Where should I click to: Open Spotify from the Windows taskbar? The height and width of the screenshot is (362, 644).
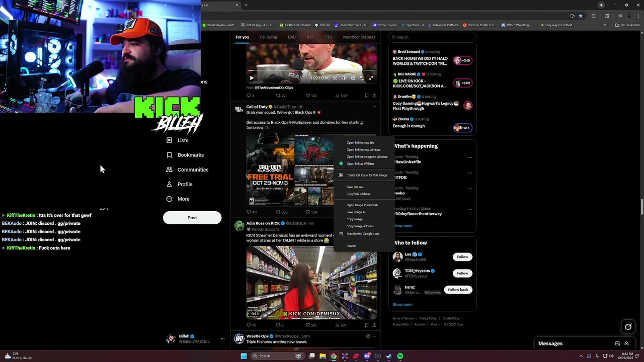coord(400,356)
